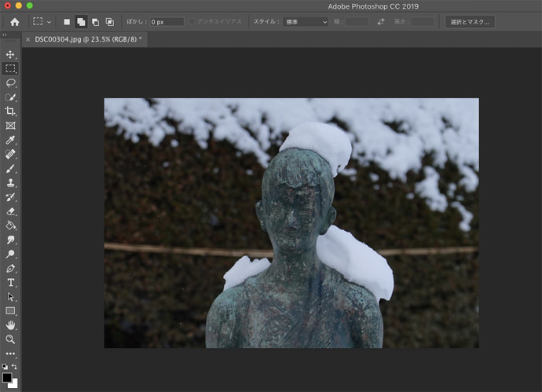The width and height of the screenshot is (542, 392).
Task: Select the Spot Healing Brush tool
Action: (x=10, y=154)
